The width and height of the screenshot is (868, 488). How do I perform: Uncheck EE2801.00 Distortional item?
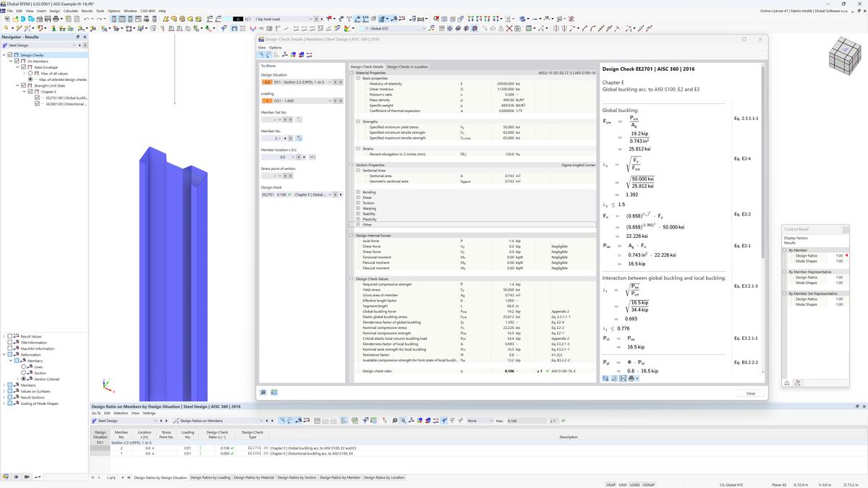coord(37,104)
